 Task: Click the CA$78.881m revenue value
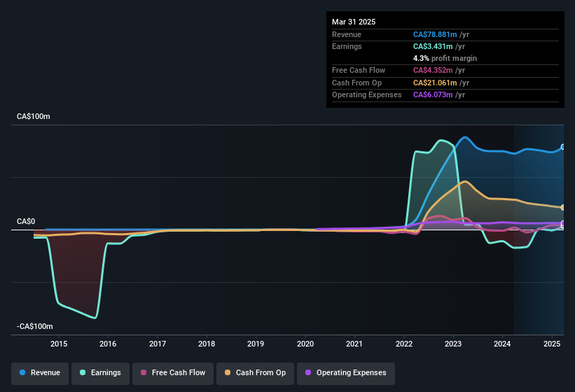435,34
